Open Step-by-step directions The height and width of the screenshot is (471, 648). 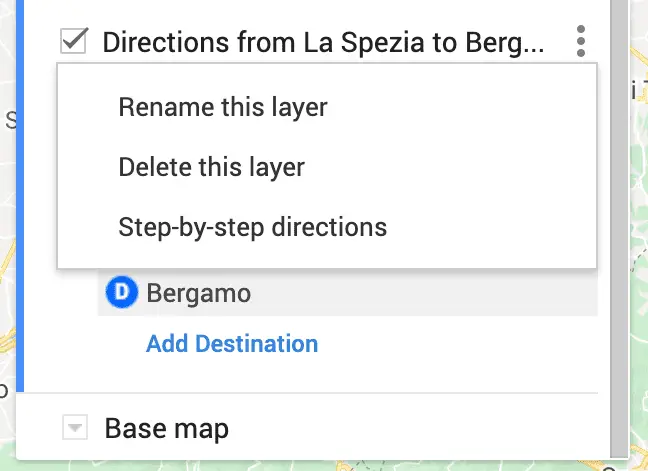[x=253, y=227]
